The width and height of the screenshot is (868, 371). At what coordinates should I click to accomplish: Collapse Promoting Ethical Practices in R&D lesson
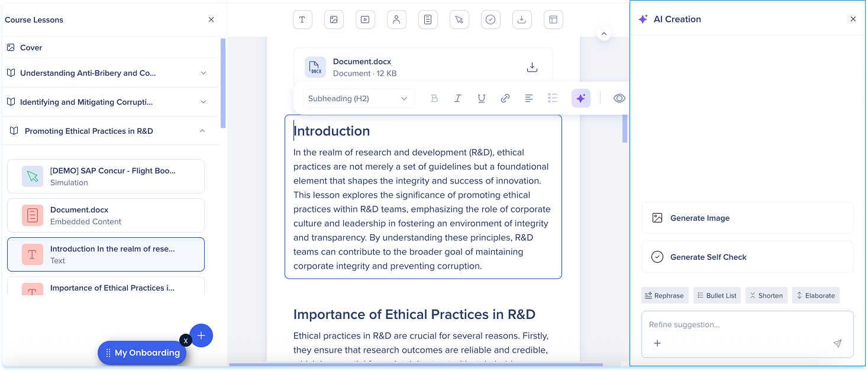(202, 131)
